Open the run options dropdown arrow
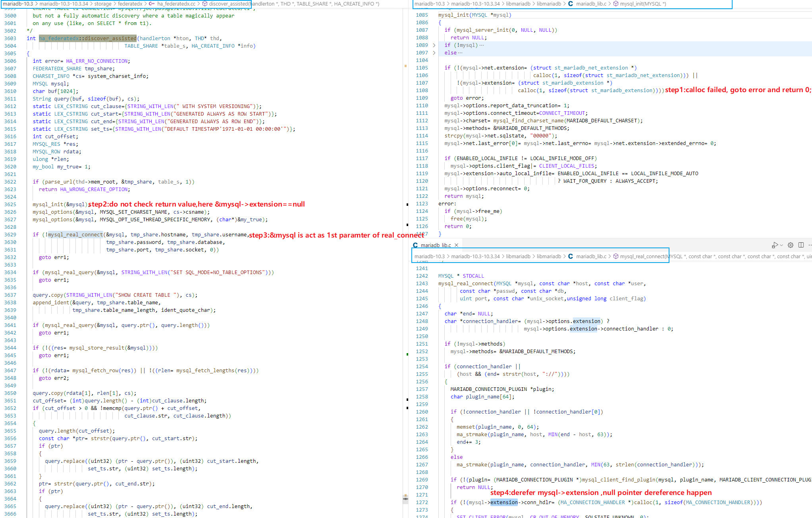 [x=781, y=245]
